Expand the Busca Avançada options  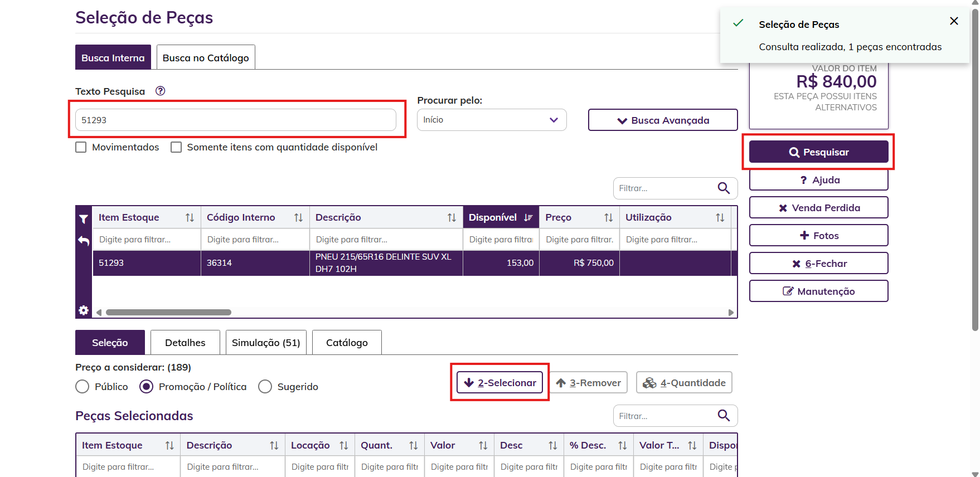tap(663, 120)
